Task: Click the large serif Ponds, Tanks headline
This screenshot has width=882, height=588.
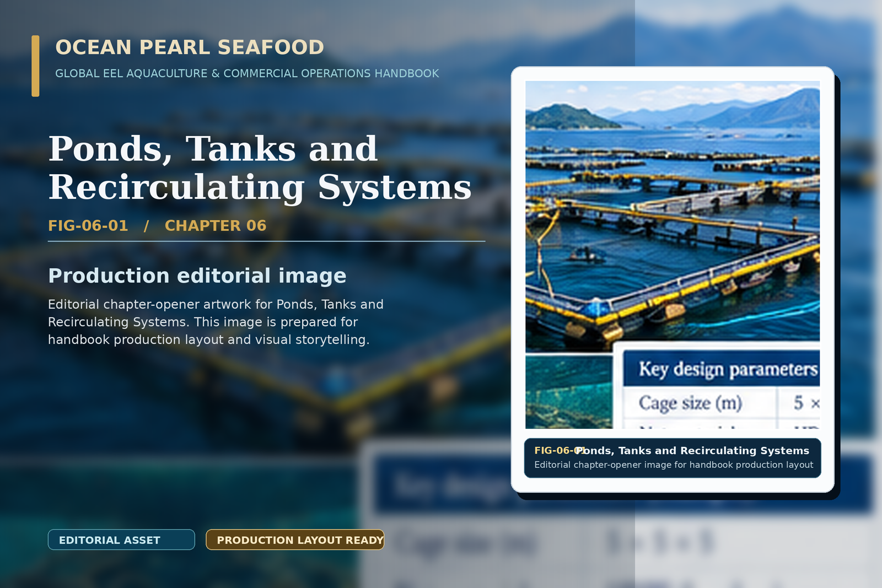Action: 260,168
